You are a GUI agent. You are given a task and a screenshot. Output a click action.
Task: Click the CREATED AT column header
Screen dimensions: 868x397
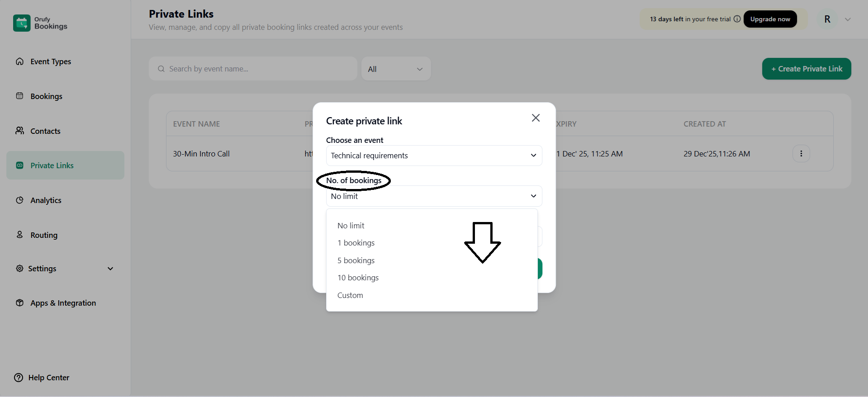click(704, 124)
